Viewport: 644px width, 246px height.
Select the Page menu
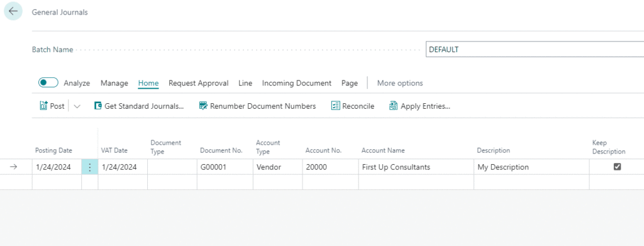pyautogui.click(x=350, y=83)
